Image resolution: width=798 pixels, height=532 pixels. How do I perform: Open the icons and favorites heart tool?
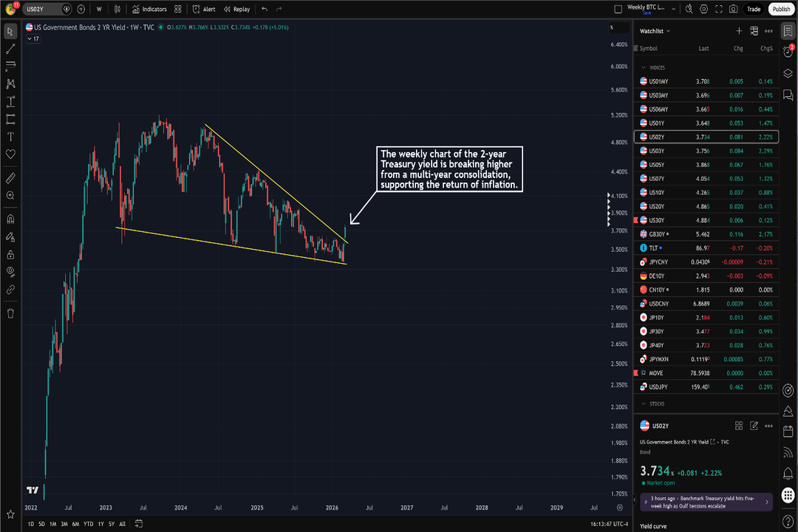coord(10,154)
